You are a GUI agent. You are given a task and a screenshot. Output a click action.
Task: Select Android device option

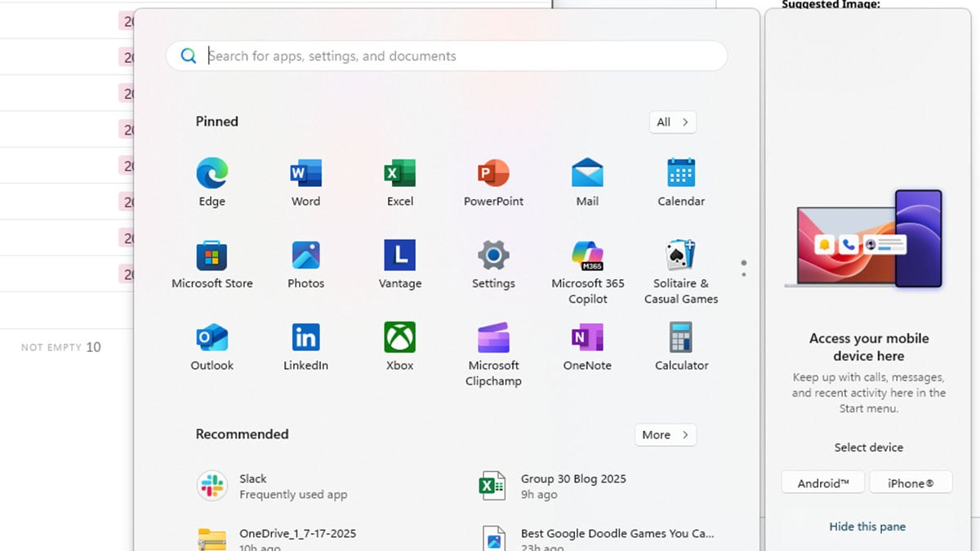click(x=823, y=482)
